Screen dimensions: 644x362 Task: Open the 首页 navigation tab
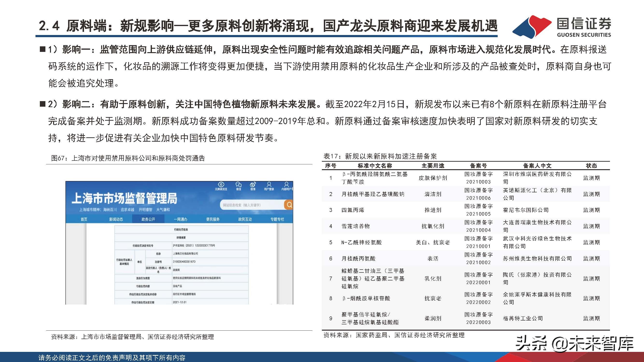(x=84, y=219)
